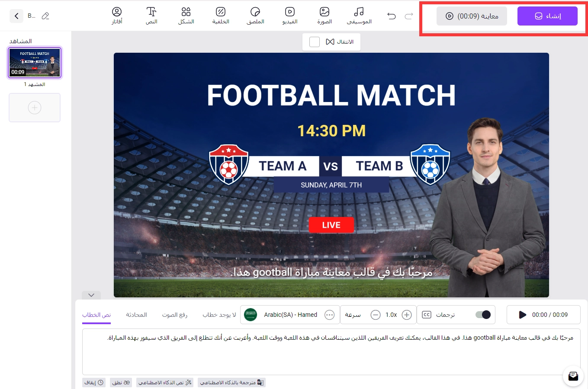Collapse the script panel with down chevron
The image size is (588, 389).
point(91,295)
